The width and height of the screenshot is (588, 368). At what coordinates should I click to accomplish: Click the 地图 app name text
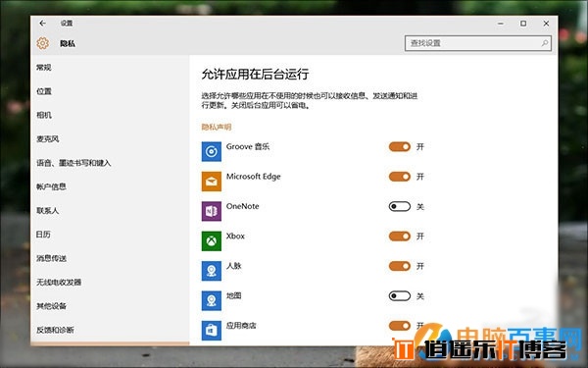point(233,295)
